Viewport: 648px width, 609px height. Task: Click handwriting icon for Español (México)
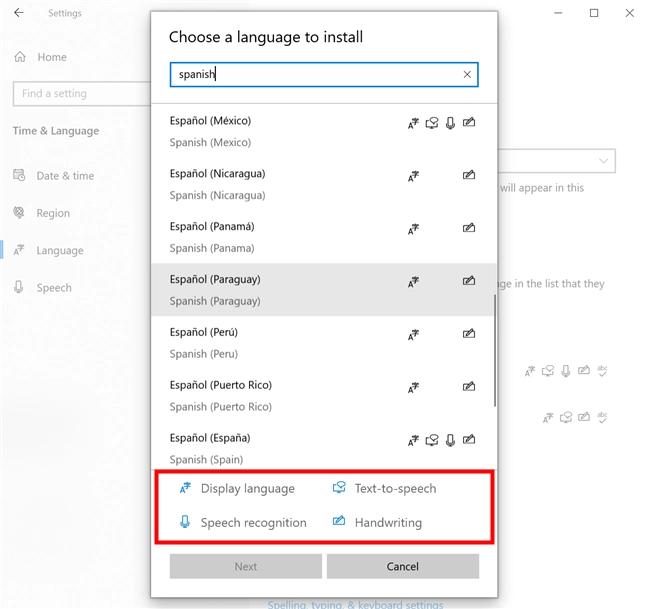pyautogui.click(x=469, y=122)
